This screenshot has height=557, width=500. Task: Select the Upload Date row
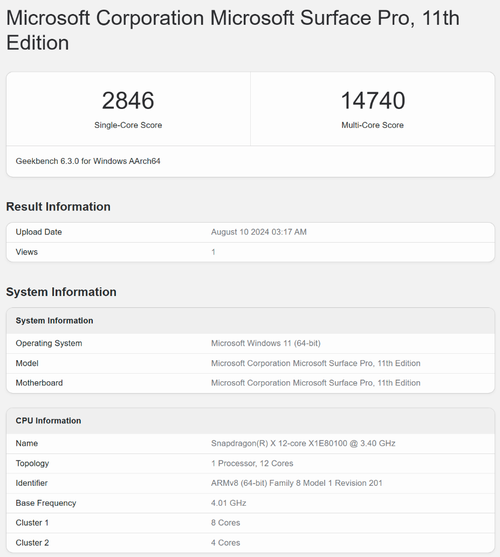coord(250,232)
